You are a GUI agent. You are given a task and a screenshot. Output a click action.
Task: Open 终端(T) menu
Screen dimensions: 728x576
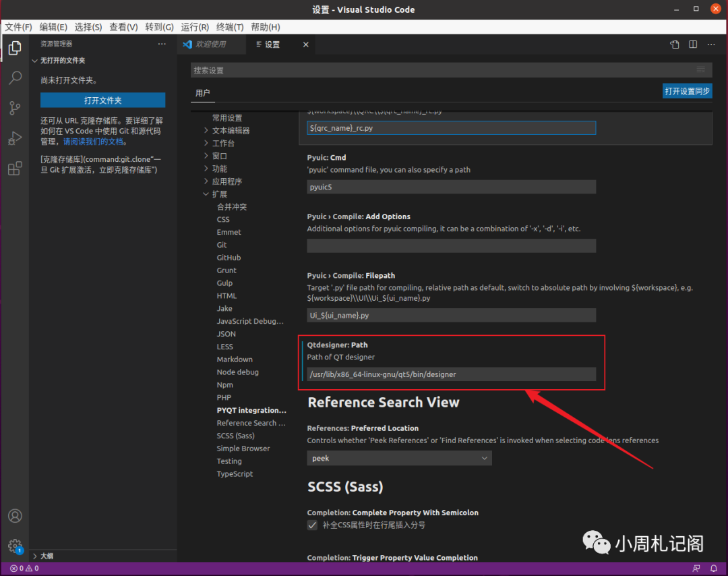point(230,27)
